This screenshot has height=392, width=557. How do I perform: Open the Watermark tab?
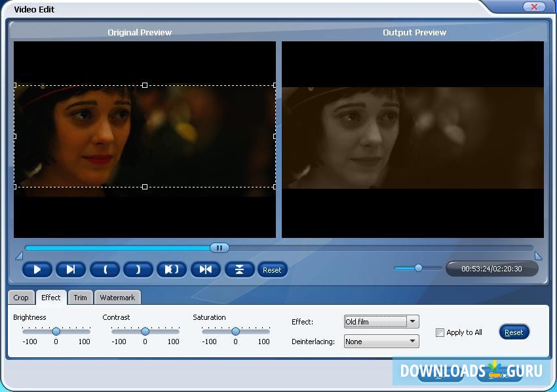click(x=117, y=297)
